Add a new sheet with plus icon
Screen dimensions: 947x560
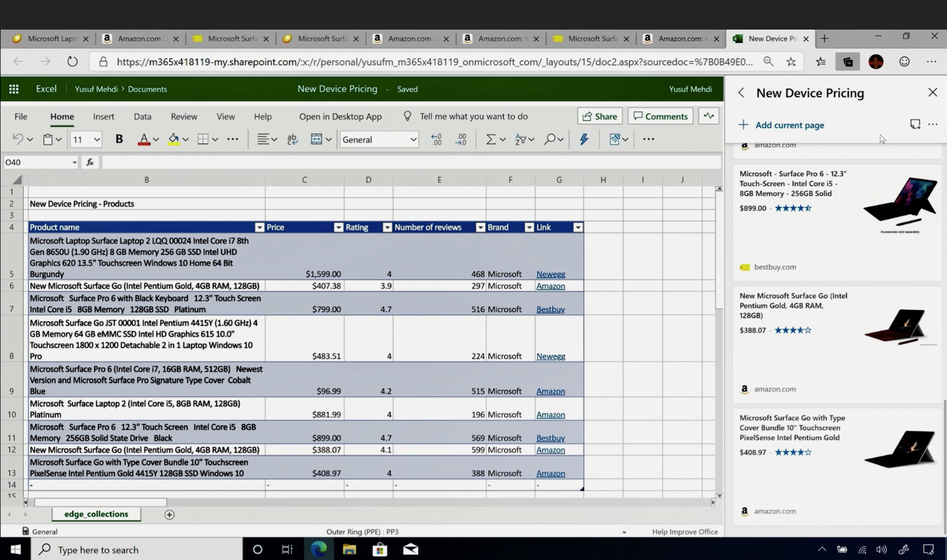169,515
